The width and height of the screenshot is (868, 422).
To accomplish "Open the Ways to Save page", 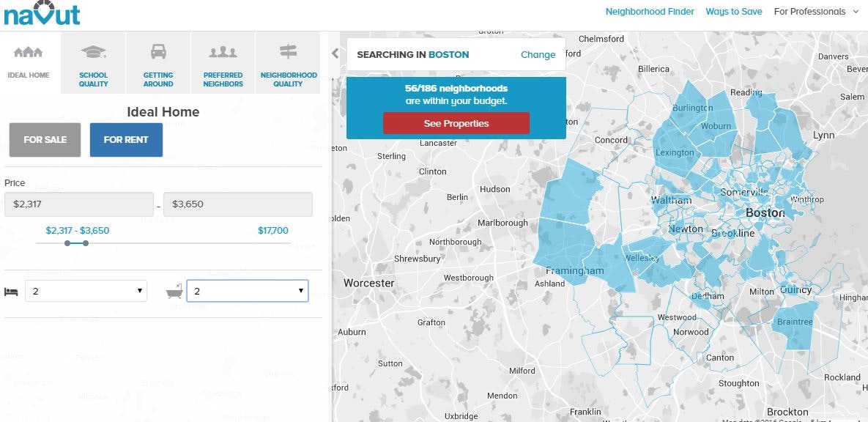I will point(733,11).
